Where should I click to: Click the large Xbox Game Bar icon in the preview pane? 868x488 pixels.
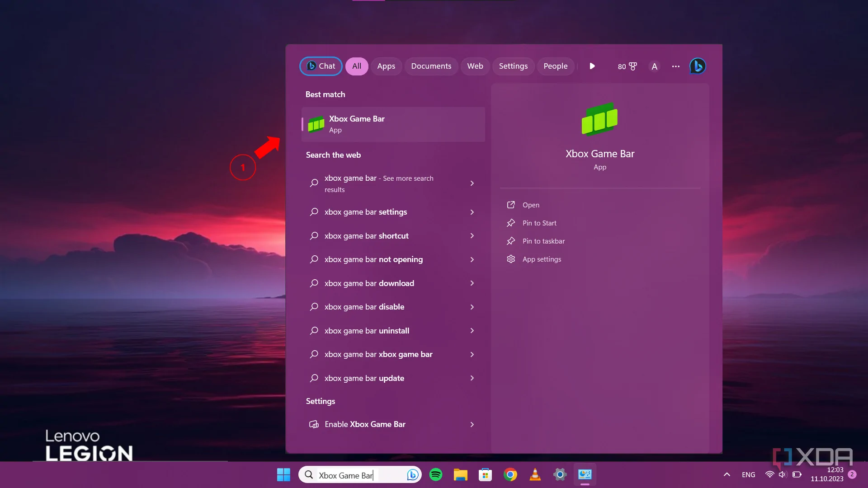(599, 119)
